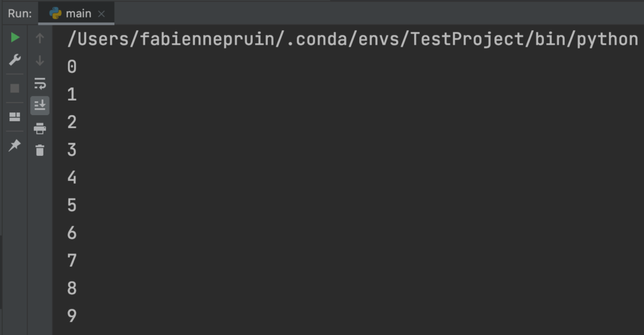Place cursor on output line 0
644x335 pixels.
point(72,67)
